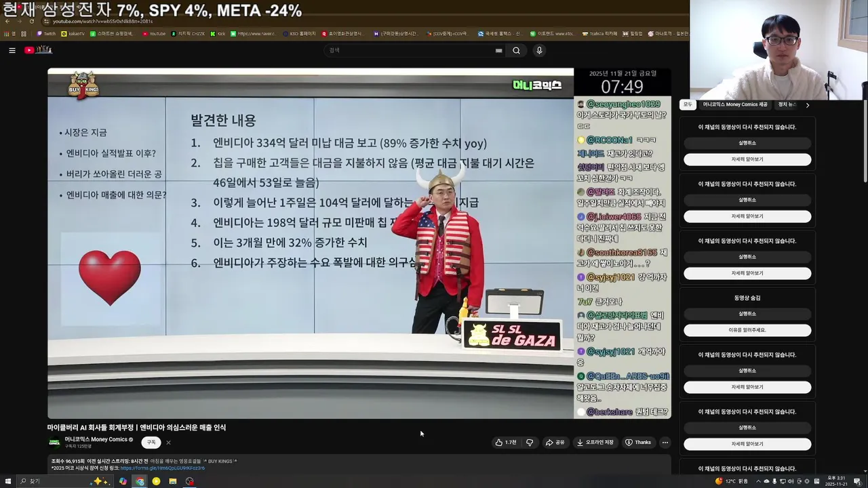This screenshot has width=868, height=488.
Task: Open Copilot from the taskbar
Action: coord(123,481)
